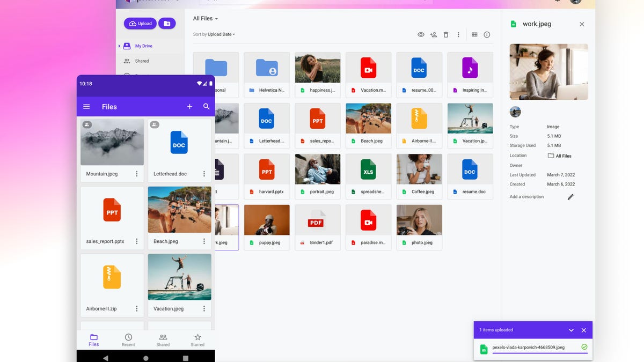644x362 pixels.
Task: Select My Drive in the desktop sidebar
Action: [x=143, y=46]
